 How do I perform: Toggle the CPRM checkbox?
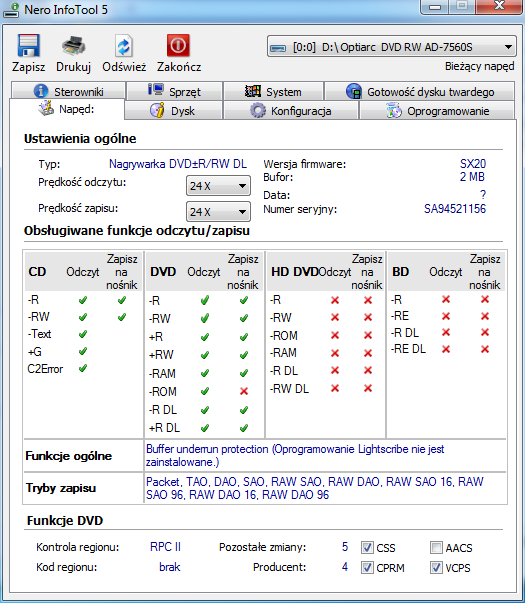point(367,567)
